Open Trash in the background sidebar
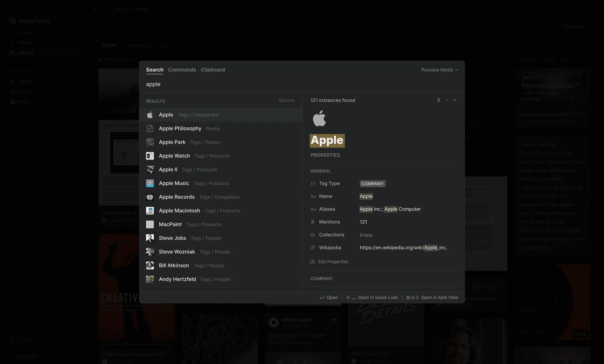Screen dimensions: 604x364 25,339
